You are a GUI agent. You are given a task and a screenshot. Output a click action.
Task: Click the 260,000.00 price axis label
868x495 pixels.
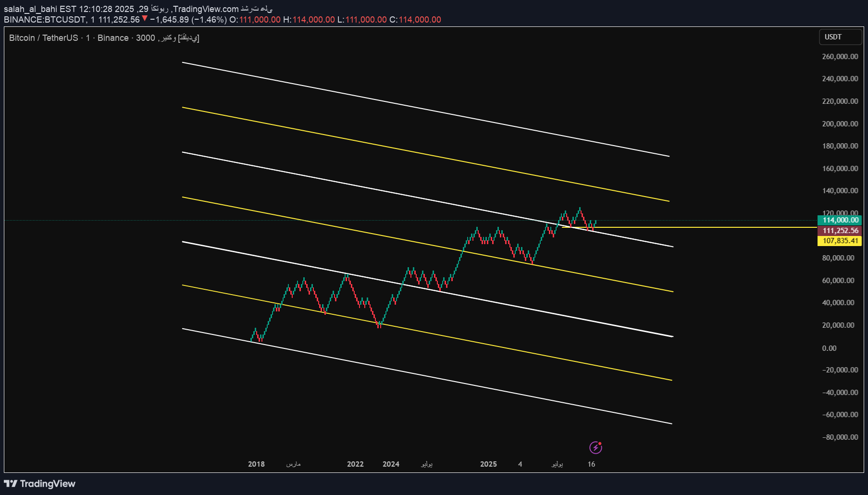pos(840,57)
